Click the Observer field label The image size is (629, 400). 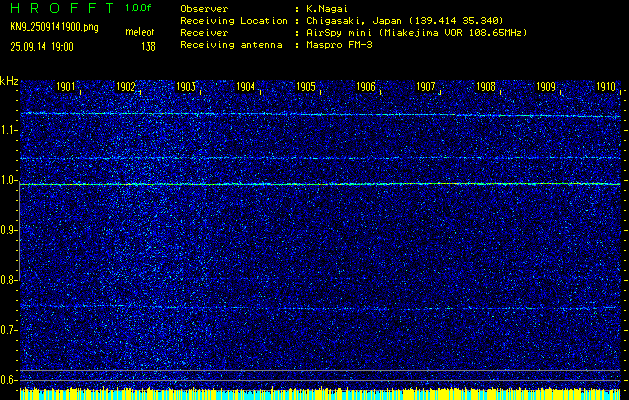pyautogui.click(x=204, y=9)
